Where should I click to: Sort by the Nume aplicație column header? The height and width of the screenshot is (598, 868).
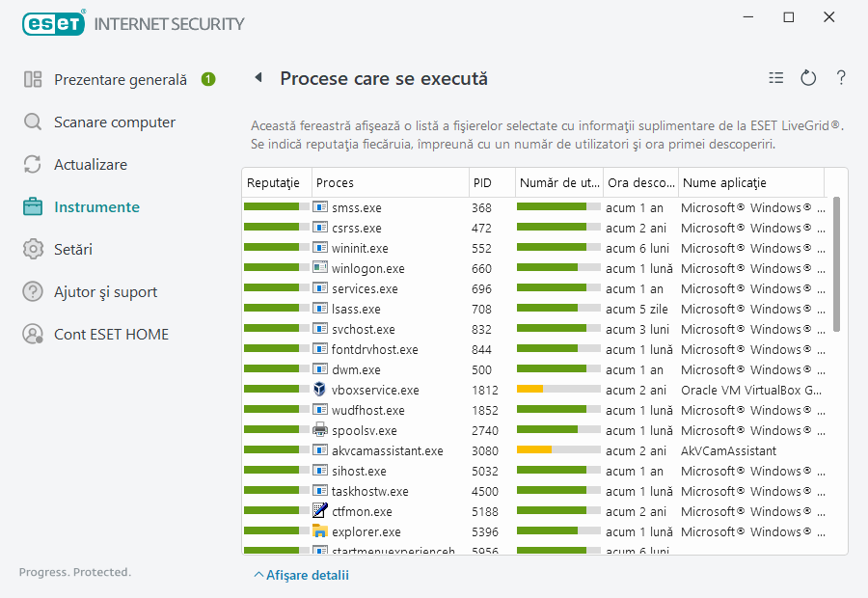723,183
